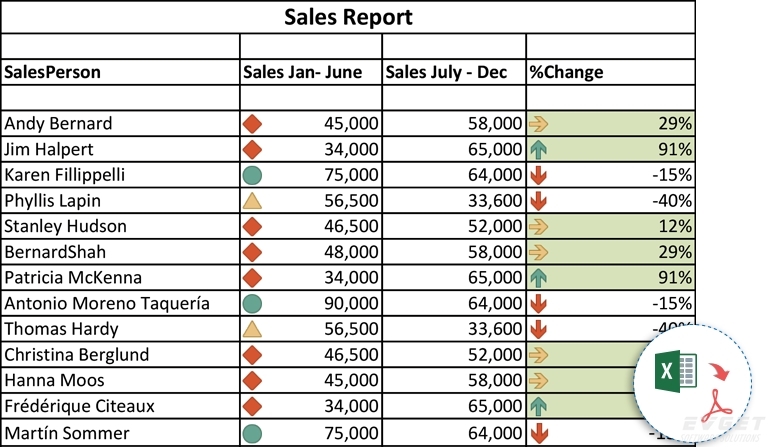Click the yellow triangle in Thomas Hardy's row

coord(253,329)
